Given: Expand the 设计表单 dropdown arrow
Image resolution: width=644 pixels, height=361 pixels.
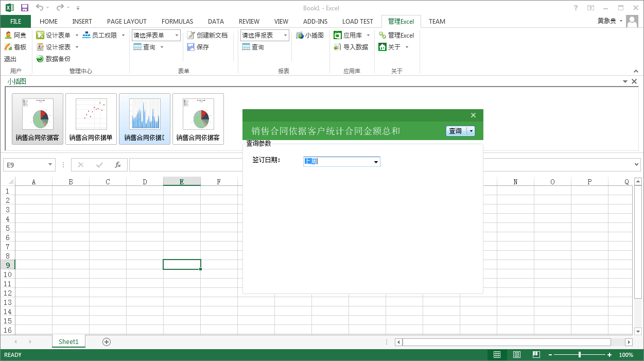Looking at the screenshot, I should point(77,35).
